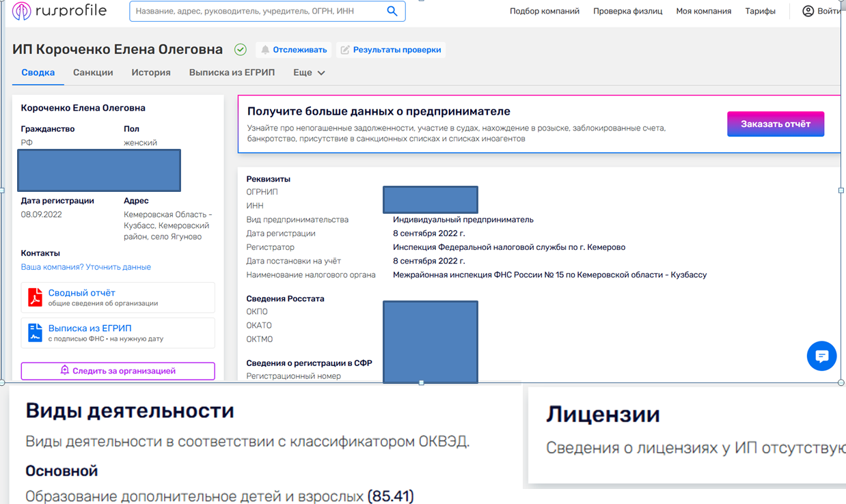Click the женский gender value

tap(141, 143)
